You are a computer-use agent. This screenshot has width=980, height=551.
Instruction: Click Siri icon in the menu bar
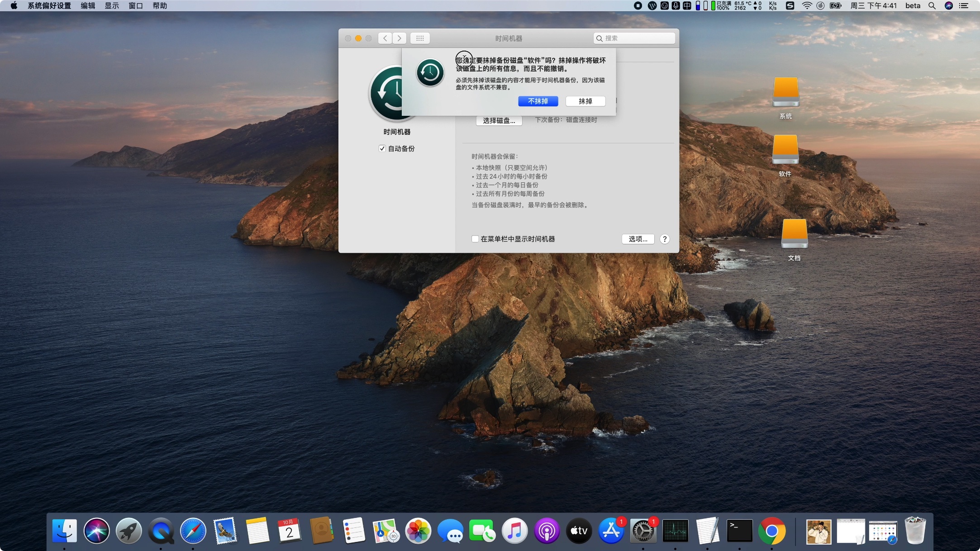949,5
